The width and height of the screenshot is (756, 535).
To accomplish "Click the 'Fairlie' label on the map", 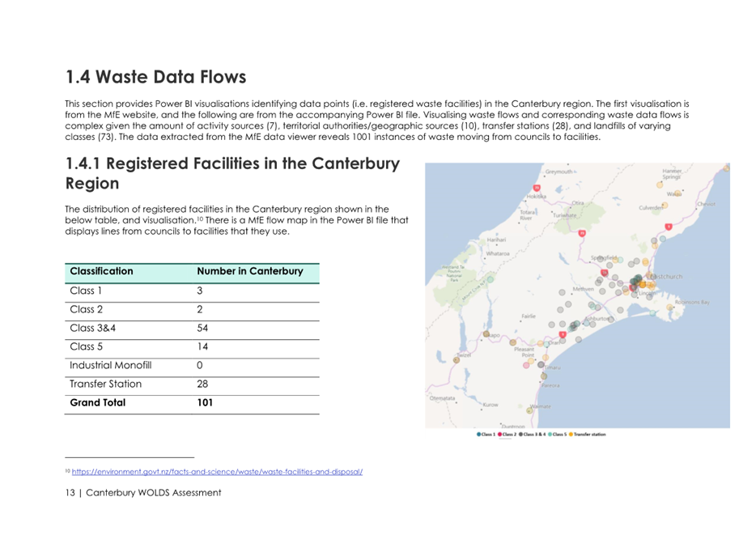I will click(x=529, y=316).
